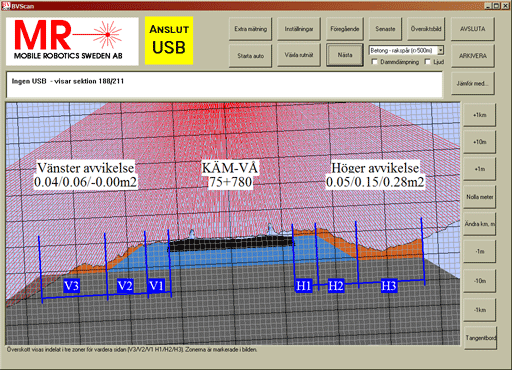Select the H3 zone label
This screenshot has height=370, width=512.
pyautogui.click(x=389, y=286)
